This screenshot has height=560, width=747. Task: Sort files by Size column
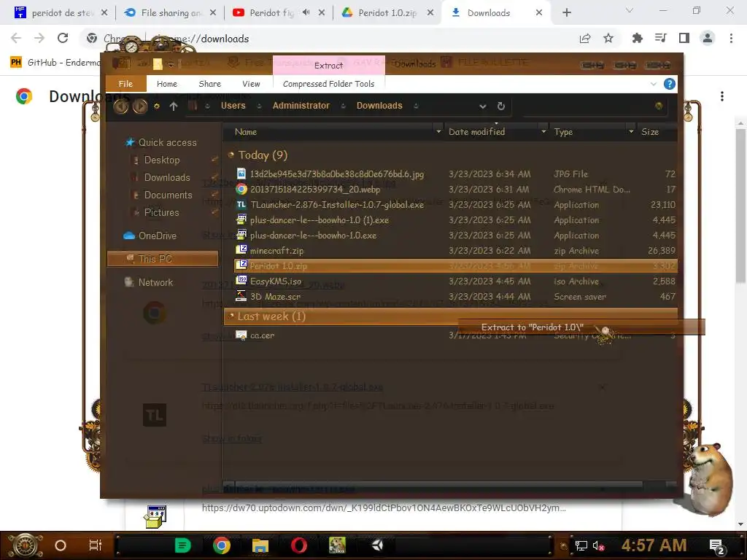coord(650,132)
